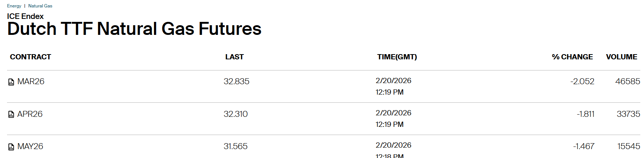
Task: Open the MAY26 contract chart icon
Action: [11, 147]
